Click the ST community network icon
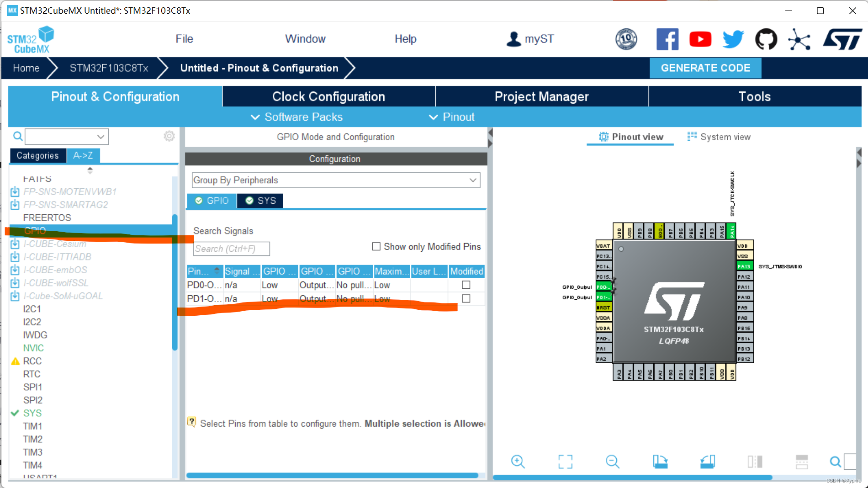This screenshot has height=488, width=868. pyautogui.click(x=799, y=39)
